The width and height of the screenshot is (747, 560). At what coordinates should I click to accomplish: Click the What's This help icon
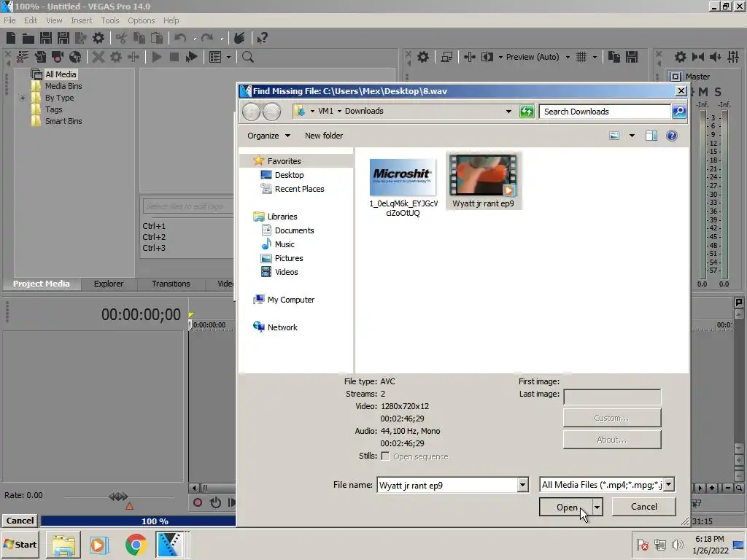262,38
